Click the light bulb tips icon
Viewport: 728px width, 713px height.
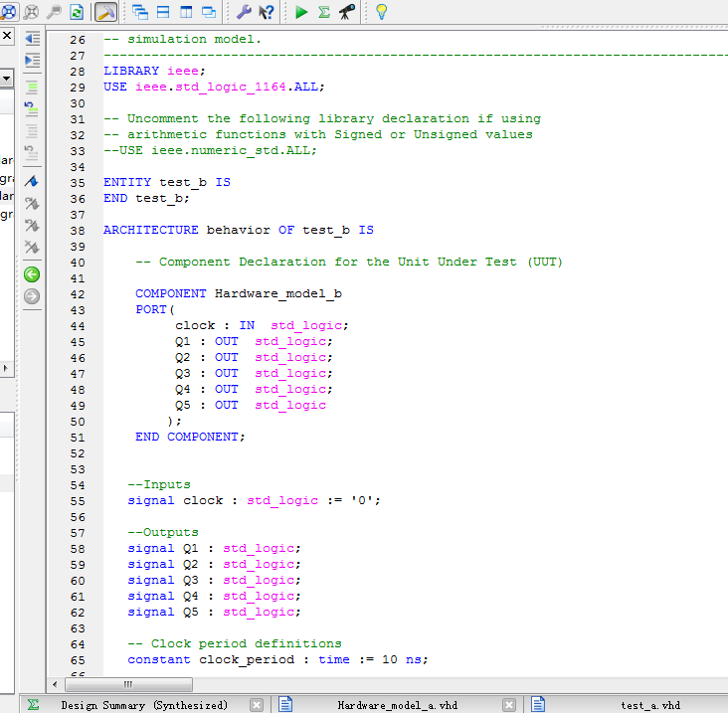(x=381, y=12)
